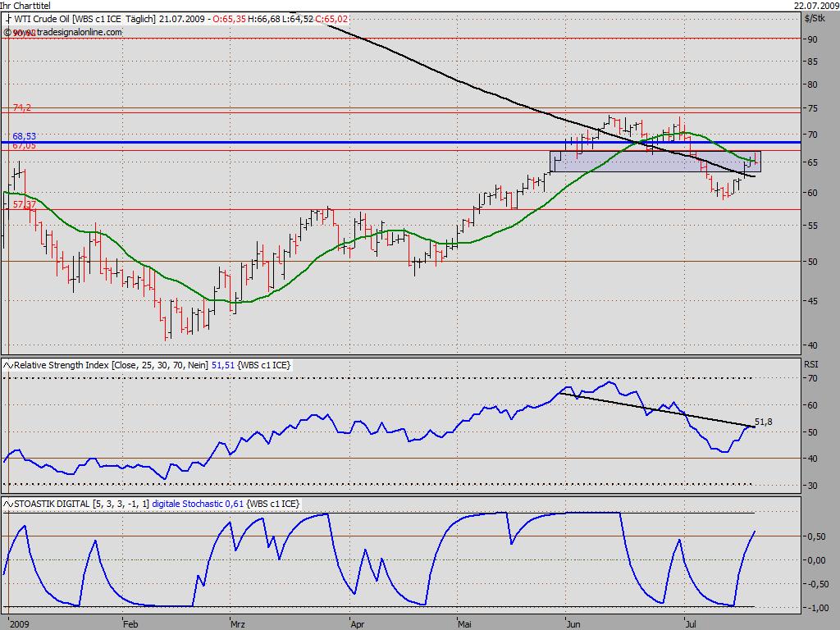Click the Jun marker on the time axis
This screenshot has height=630, width=840.
(573, 624)
